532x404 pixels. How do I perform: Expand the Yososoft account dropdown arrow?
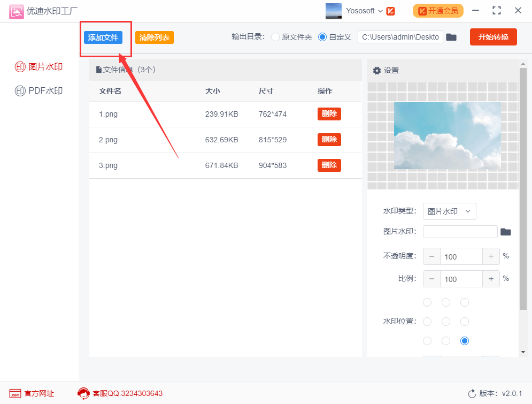point(380,11)
